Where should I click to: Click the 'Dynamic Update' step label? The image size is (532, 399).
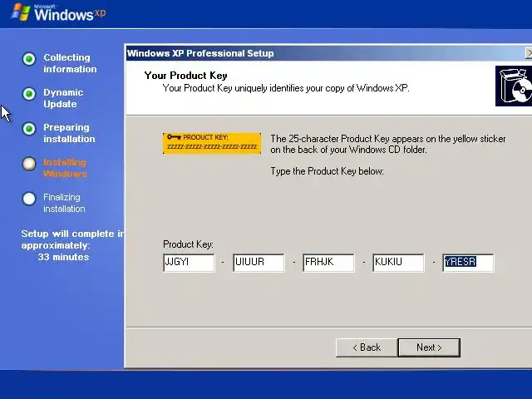pyautogui.click(x=63, y=98)
